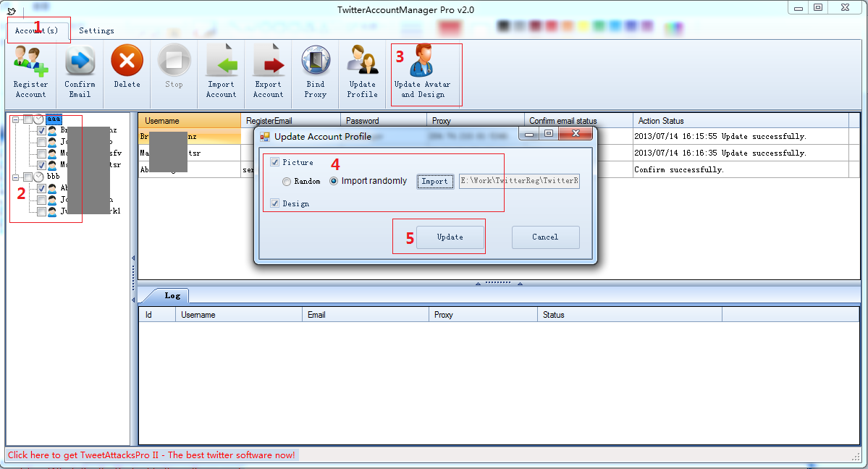Open Export Account from the toolbar

[269, 61]
